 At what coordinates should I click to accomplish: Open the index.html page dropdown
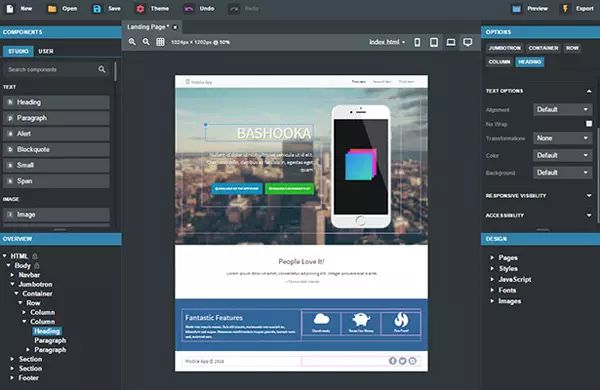coord(387,42)
